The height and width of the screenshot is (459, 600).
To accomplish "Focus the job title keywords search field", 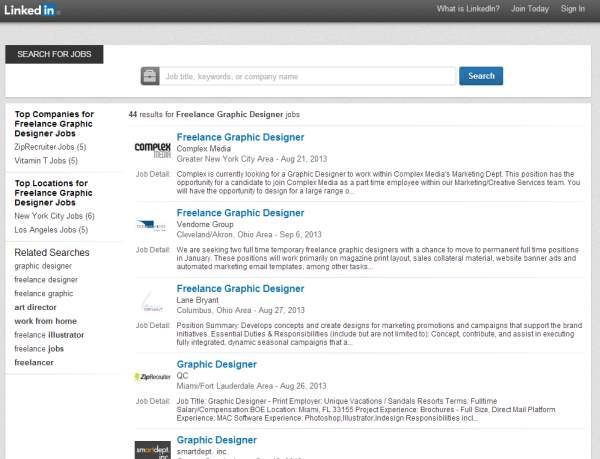I will (308, 76).
